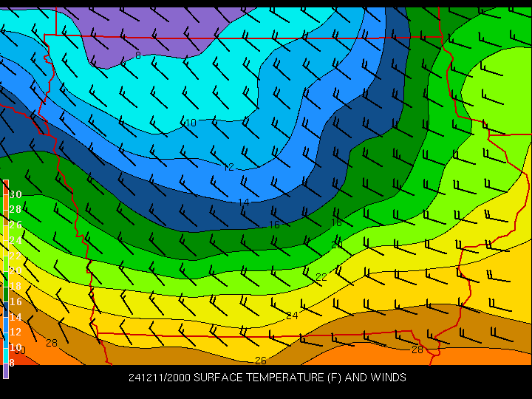Click the 26 contour label near bottom edge
The image size is (532, 399).
(x=260, y=361)
